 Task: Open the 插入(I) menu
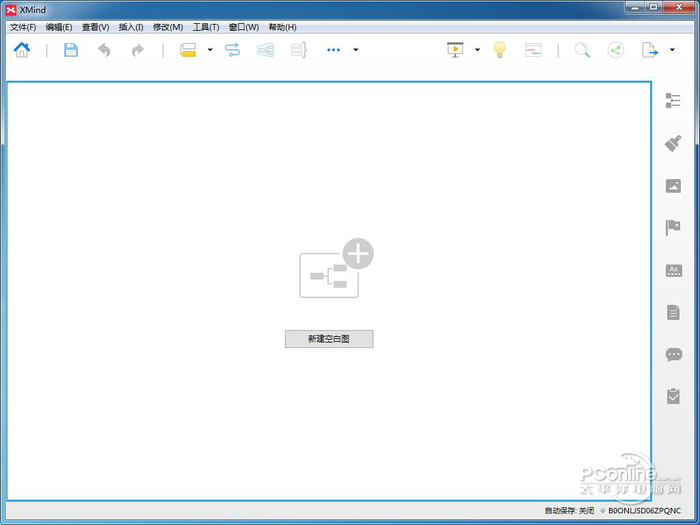tap(131, 27)
